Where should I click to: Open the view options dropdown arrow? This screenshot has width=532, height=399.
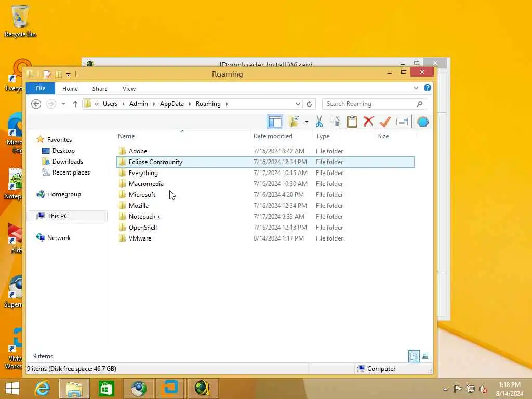click(307, 122)
